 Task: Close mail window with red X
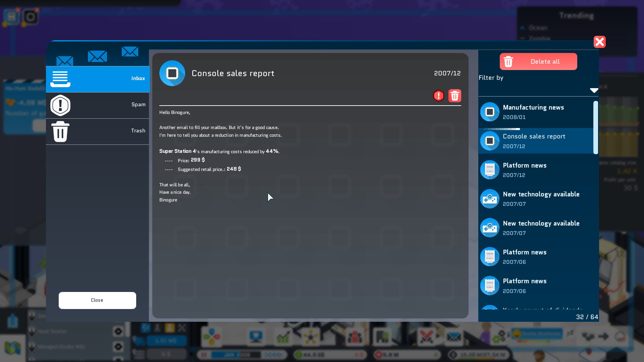[599, 42]
